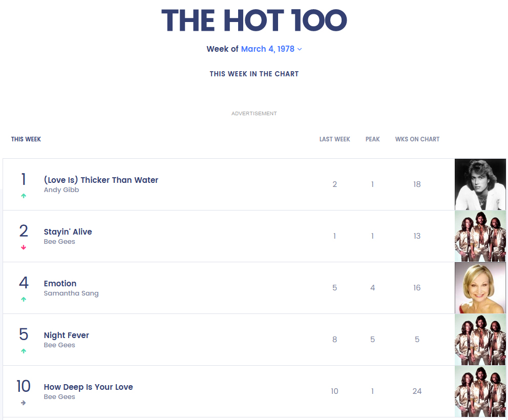Click the gray right arrow under rank 10
Viewport: 508px width, 420px height.
(24, 403)
